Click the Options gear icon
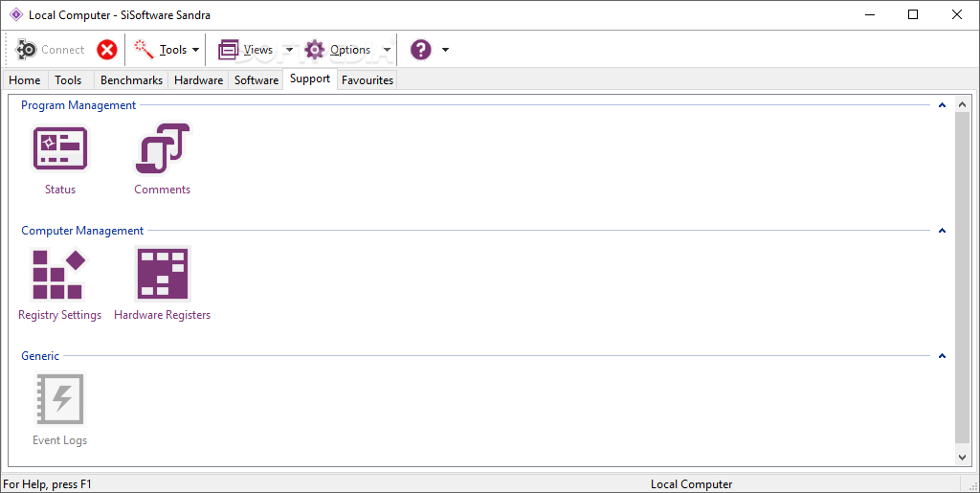 pos(314,50)
